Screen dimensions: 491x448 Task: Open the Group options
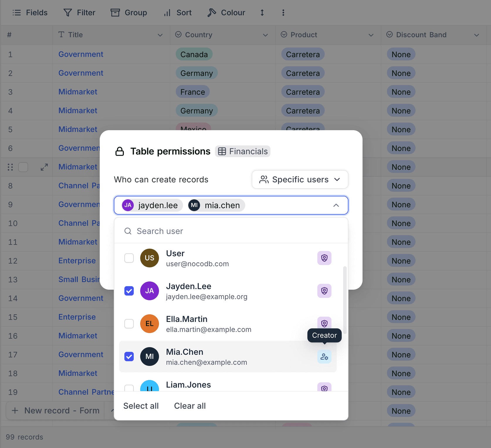(x=128, y=13)
